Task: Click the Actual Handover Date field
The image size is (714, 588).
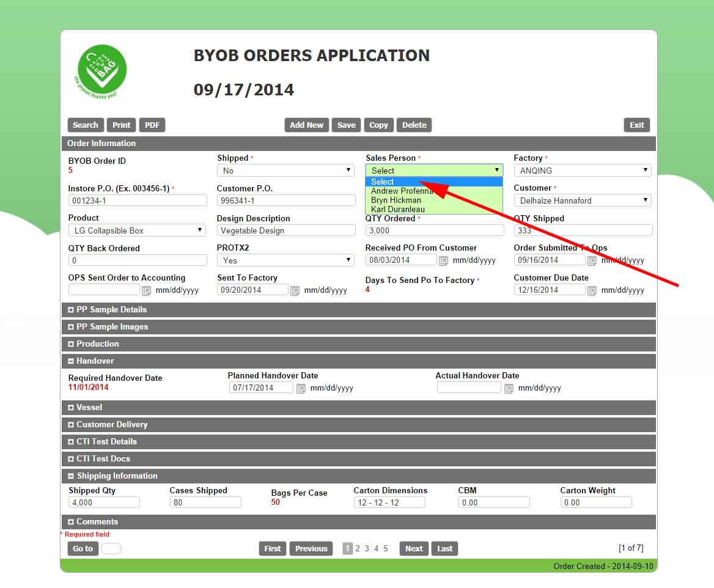Action: (468, 388)
